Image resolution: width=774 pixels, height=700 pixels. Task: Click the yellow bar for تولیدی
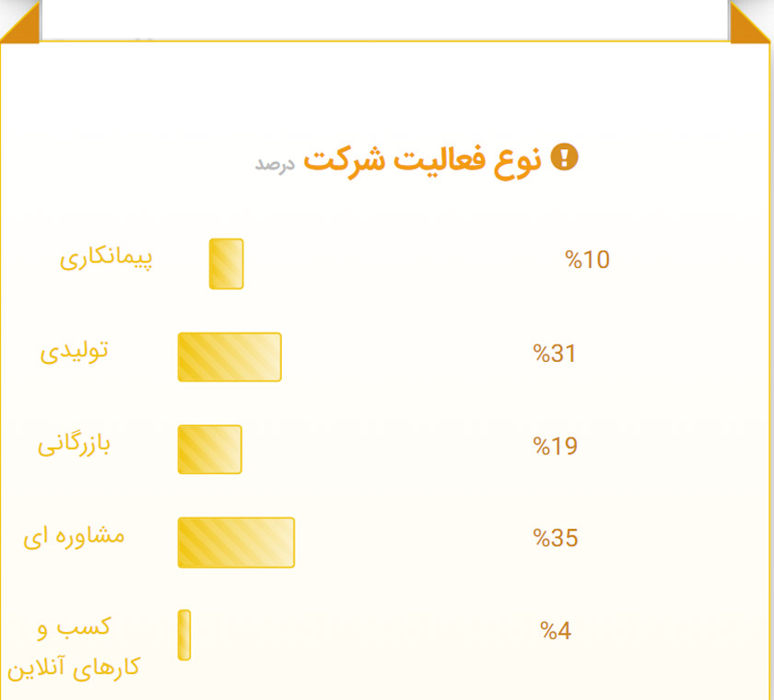229,357
